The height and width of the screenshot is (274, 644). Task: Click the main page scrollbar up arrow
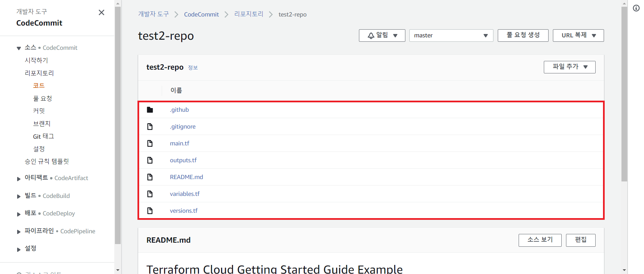pos(624,3)
